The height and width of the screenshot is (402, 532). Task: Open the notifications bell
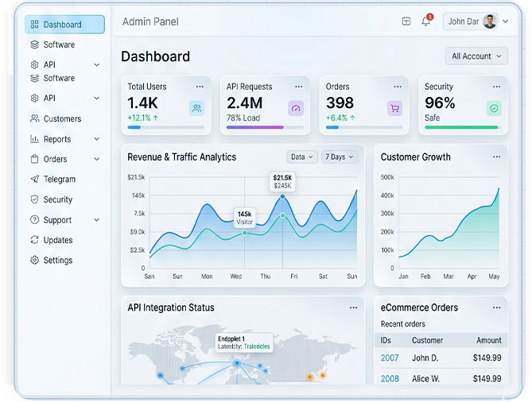tap(426, 21)
